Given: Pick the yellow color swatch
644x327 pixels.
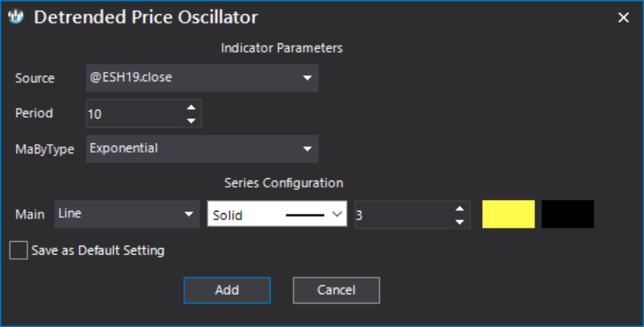Looking at the screenshot, I should (508, 214).
